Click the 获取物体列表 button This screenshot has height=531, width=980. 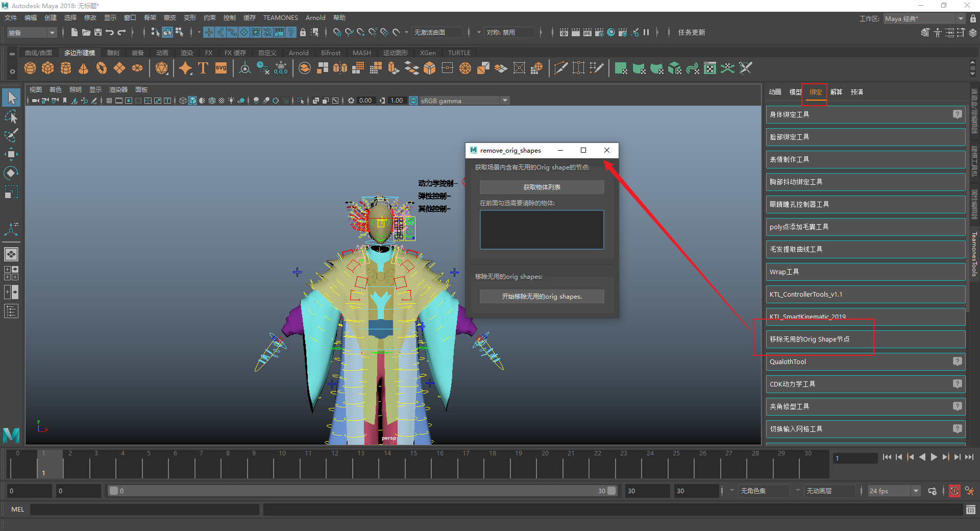[x=542, y=187]
